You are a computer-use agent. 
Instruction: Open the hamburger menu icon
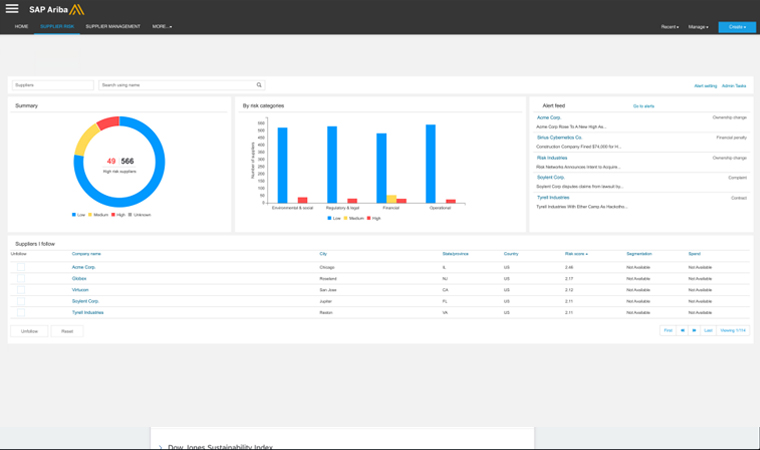[12, 9]
